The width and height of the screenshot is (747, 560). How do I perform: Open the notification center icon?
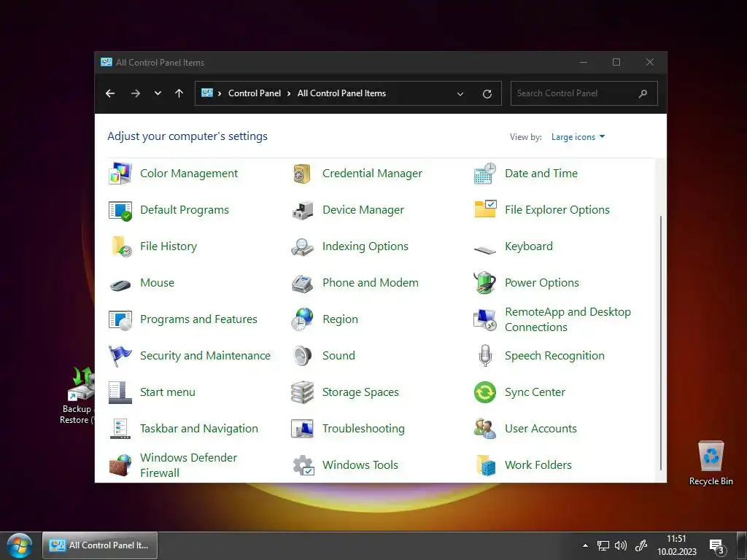(x=717, y=547)
